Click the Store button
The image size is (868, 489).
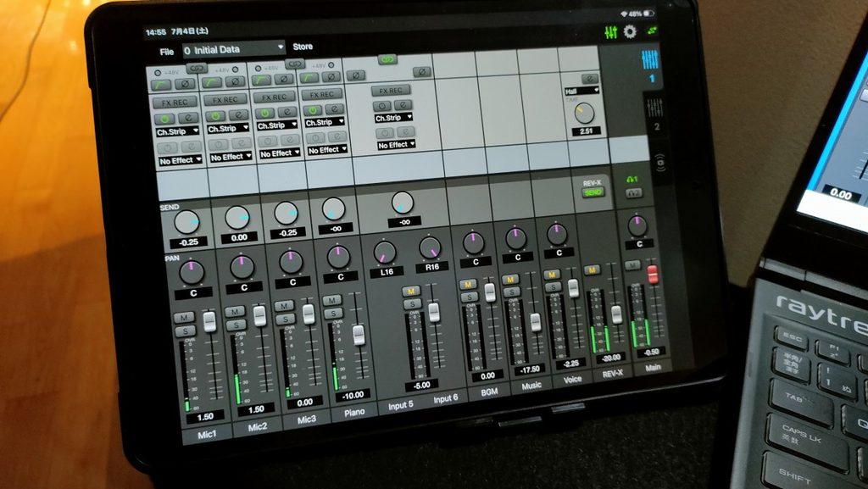(303, 47)
